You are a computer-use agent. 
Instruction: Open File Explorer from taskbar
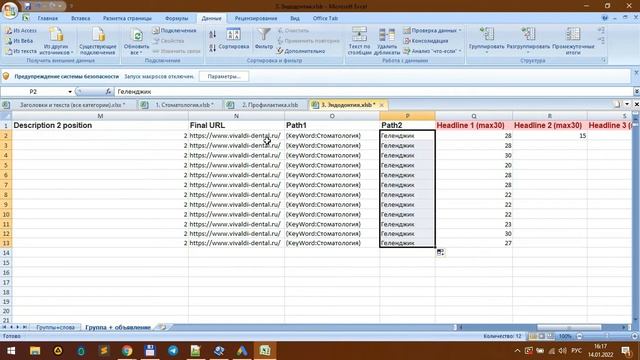pyautogui.click(x=35, y=351)
